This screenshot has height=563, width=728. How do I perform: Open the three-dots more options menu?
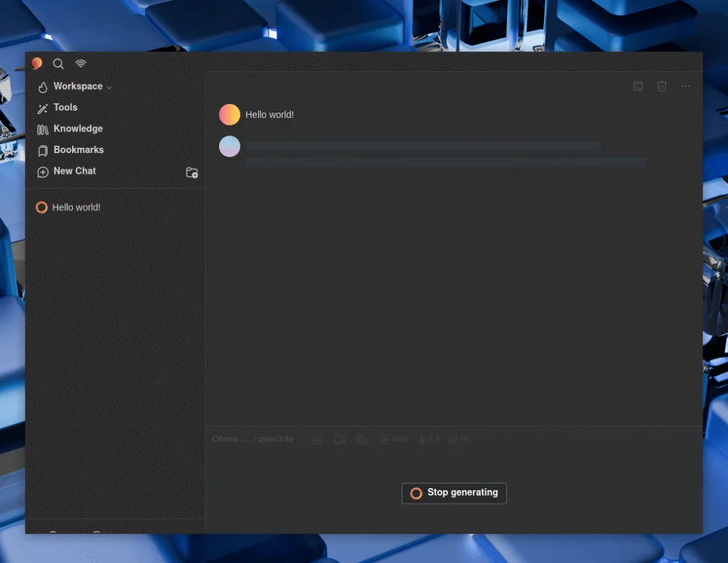686,86
